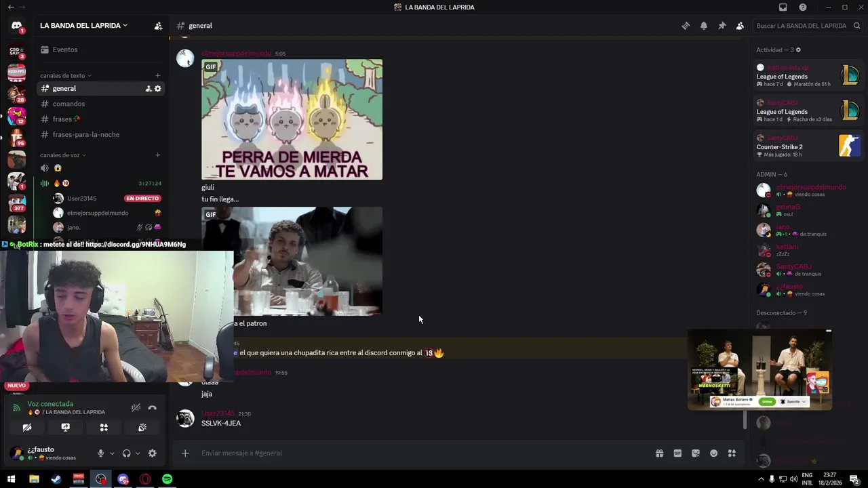Screen dimensions: 868x488
Task: Select the frases-para-la-noche channel
Action: point(100,134)
